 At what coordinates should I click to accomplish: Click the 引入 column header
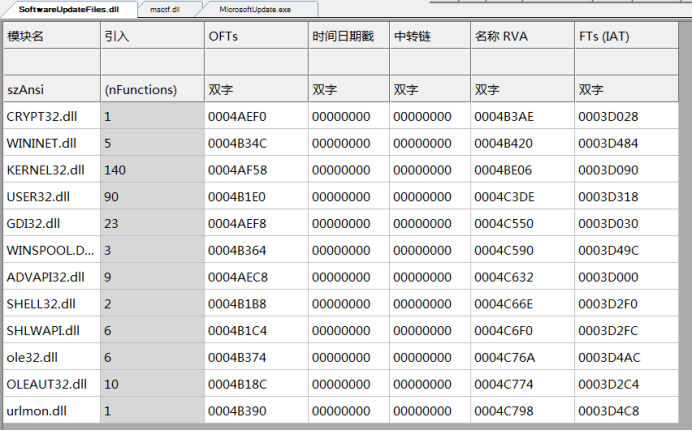[x=152, y=36]
